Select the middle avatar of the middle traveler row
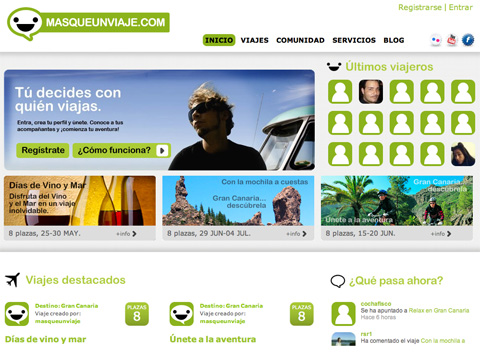Viewport: 480px width, 361px height. 402,123
